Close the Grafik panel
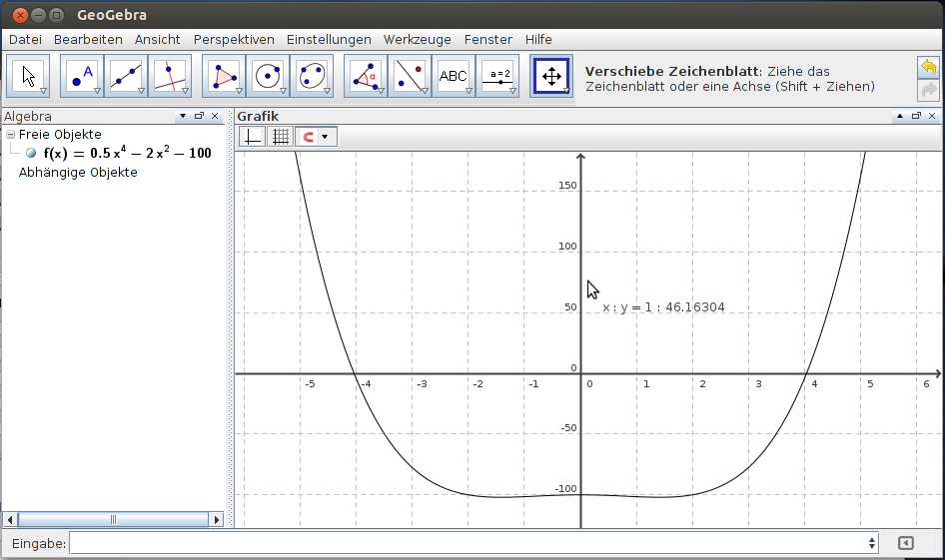 [932, 116]
